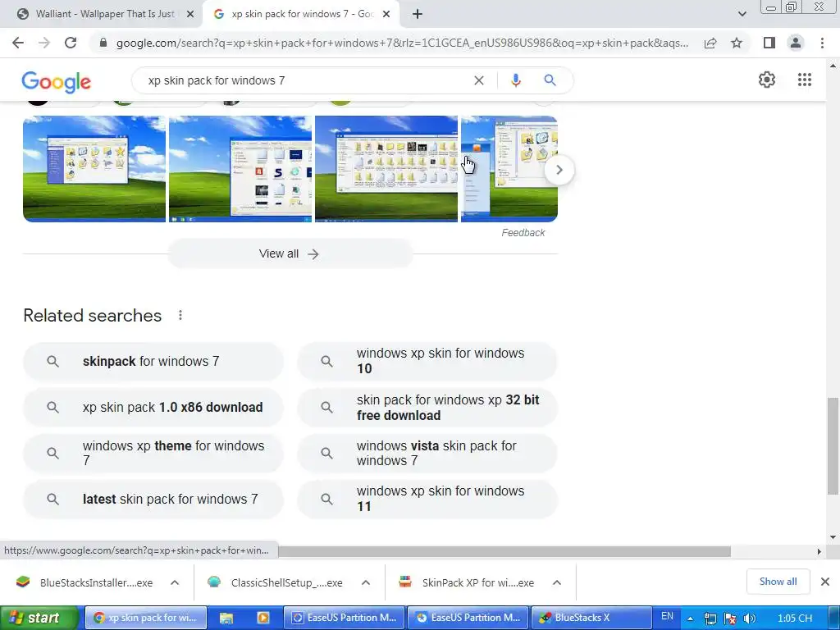
Task: Open fourth XP thumbnail with start menu
Action: (509, 169)
